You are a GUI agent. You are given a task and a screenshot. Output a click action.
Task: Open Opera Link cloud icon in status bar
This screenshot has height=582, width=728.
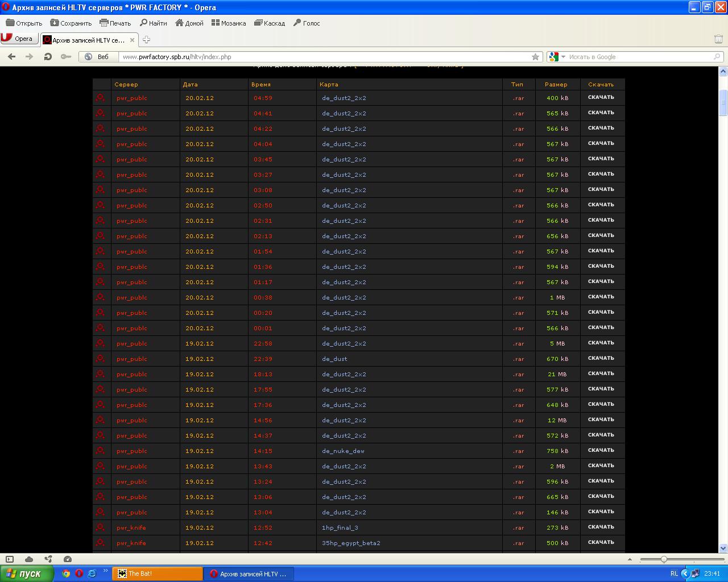tap(29, 559)
